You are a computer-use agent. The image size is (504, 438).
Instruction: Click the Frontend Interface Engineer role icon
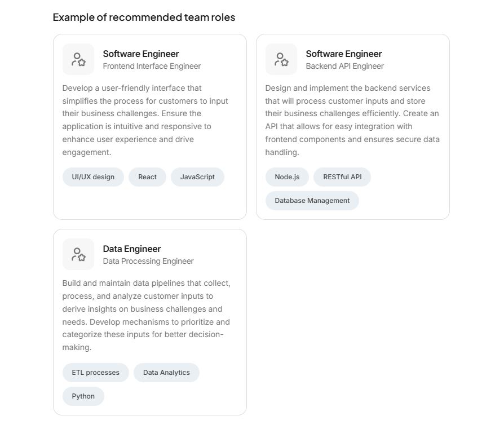coord(78,59)
